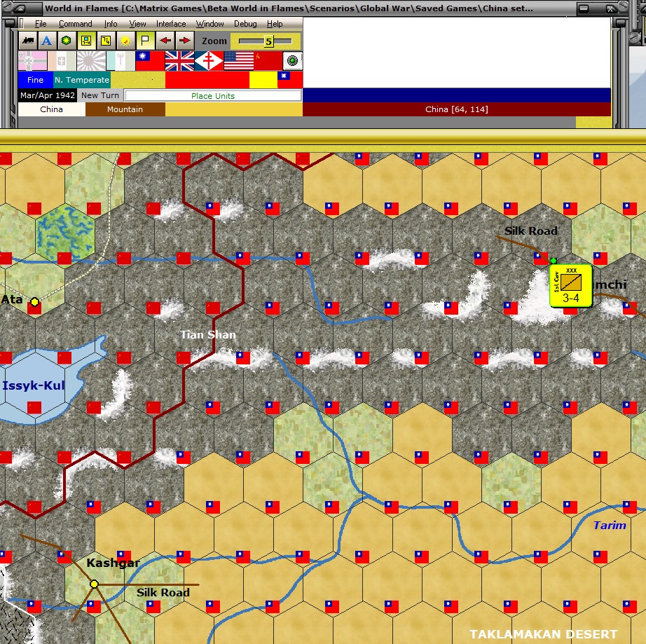Toggle the unit counter status display icon

point(86,41)
